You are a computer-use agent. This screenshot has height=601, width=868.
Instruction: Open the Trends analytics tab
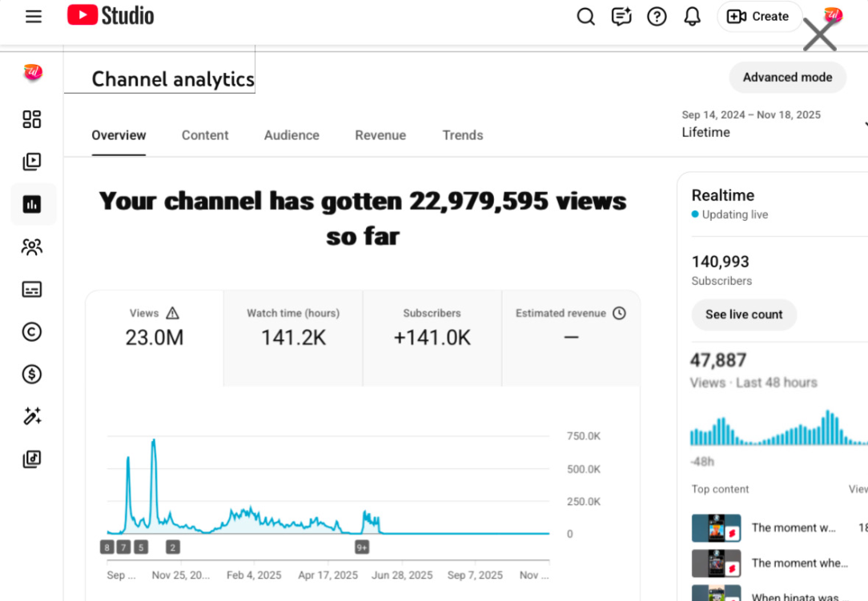point(463,135)
